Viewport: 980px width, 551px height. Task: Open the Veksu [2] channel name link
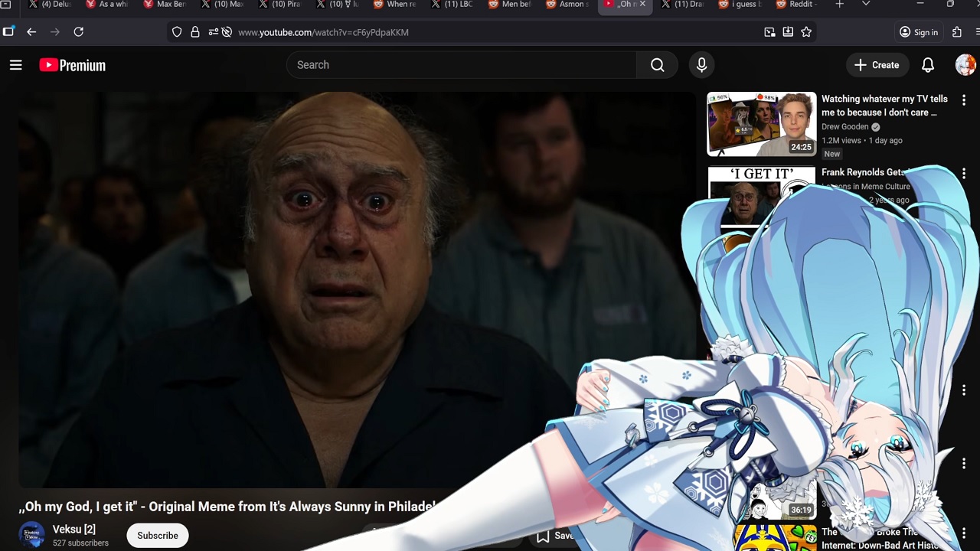pyautogui.click(x=73, y=530)
